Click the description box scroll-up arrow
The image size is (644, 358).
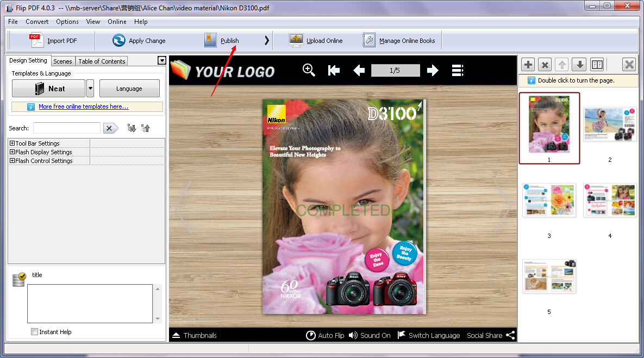tap(158, 289)
